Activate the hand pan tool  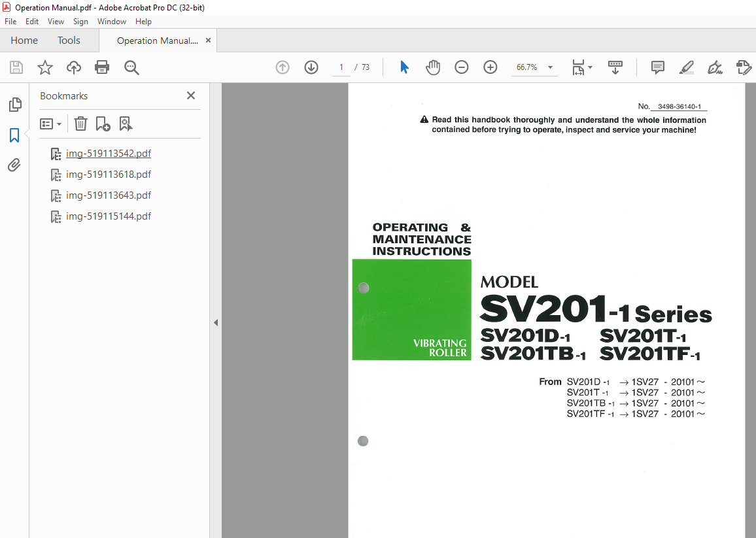point(433,67)
